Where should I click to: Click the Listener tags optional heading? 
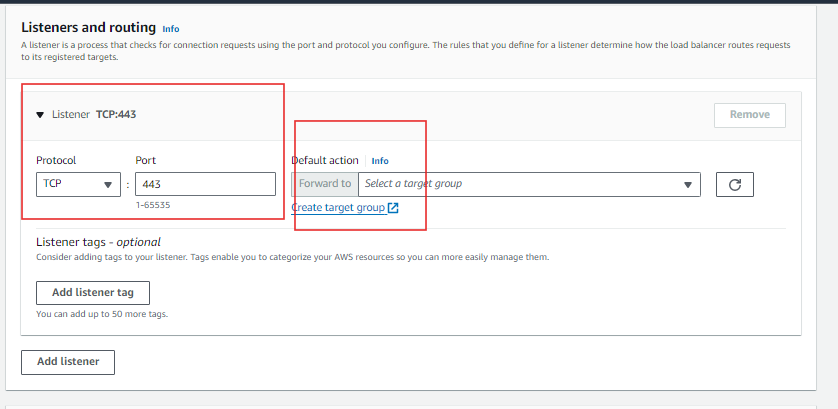pos(98,242)
